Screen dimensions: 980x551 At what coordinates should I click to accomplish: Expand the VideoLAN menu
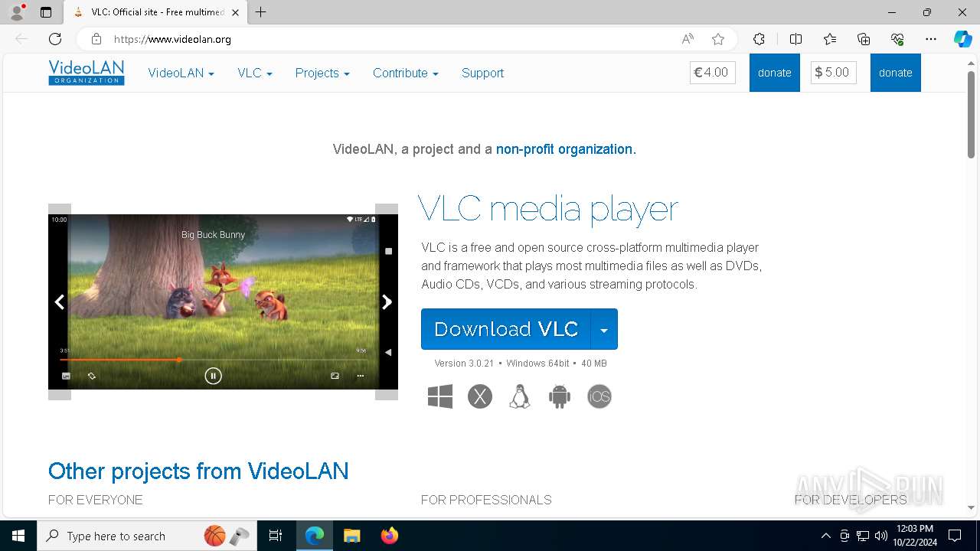[x=181, y=73]
